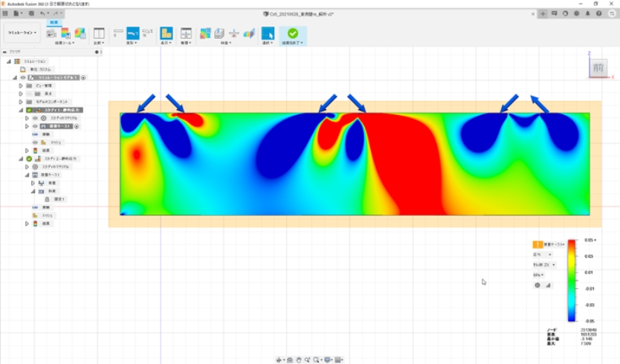Viewport: 620px width, 364px height.
Task: Toggle eye visibility of Simulation Model 1
Action: [23, 77]
